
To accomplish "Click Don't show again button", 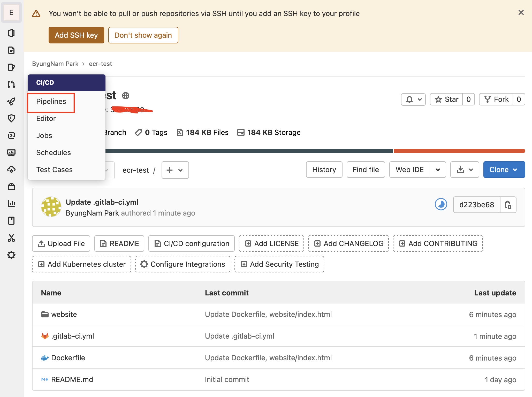I will 143,35.
